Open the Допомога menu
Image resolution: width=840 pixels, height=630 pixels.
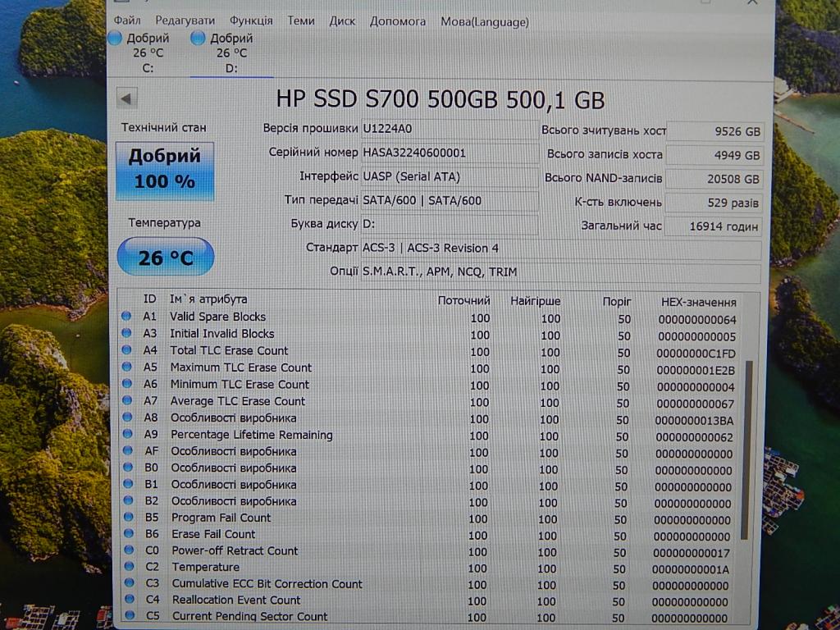coord(398,21)
